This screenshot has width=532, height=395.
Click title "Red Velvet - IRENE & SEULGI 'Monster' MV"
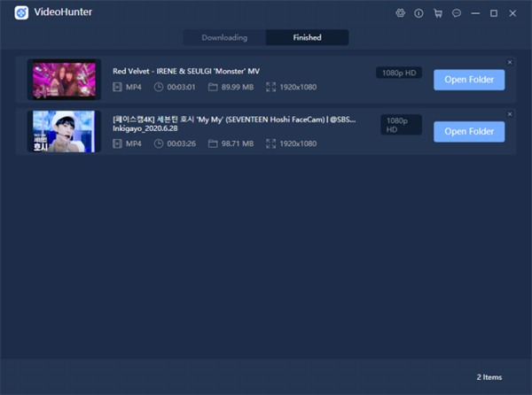(186, 71)
